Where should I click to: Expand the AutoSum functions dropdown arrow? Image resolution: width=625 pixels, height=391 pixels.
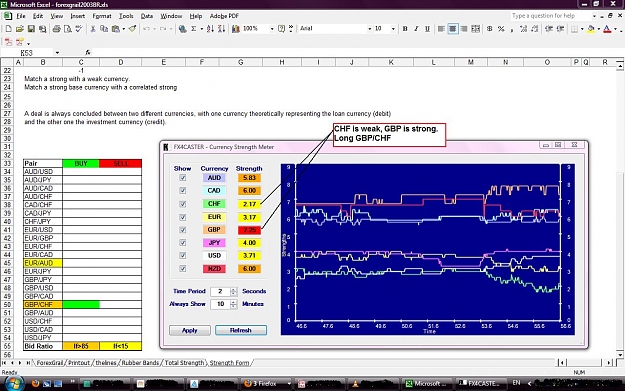tap(201, 29)
